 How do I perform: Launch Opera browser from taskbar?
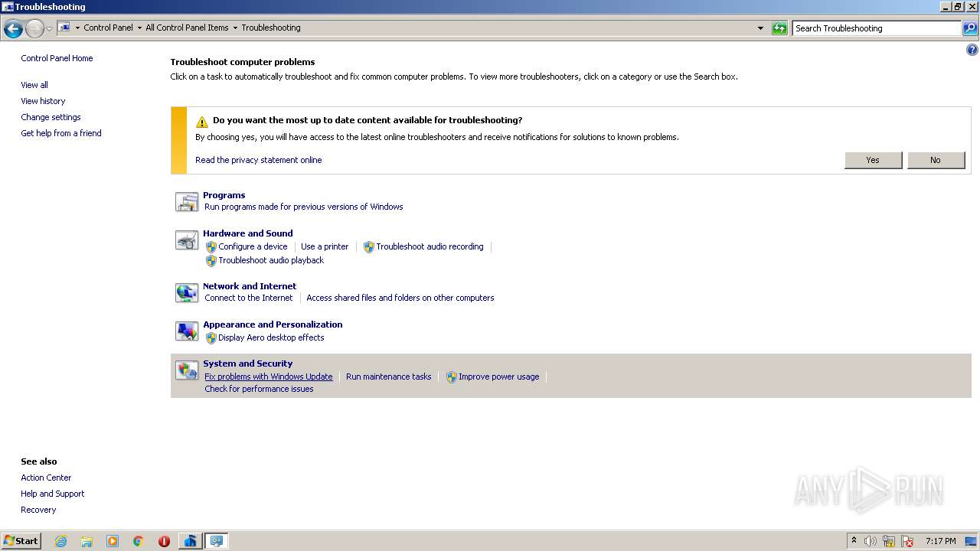(164, 541)
